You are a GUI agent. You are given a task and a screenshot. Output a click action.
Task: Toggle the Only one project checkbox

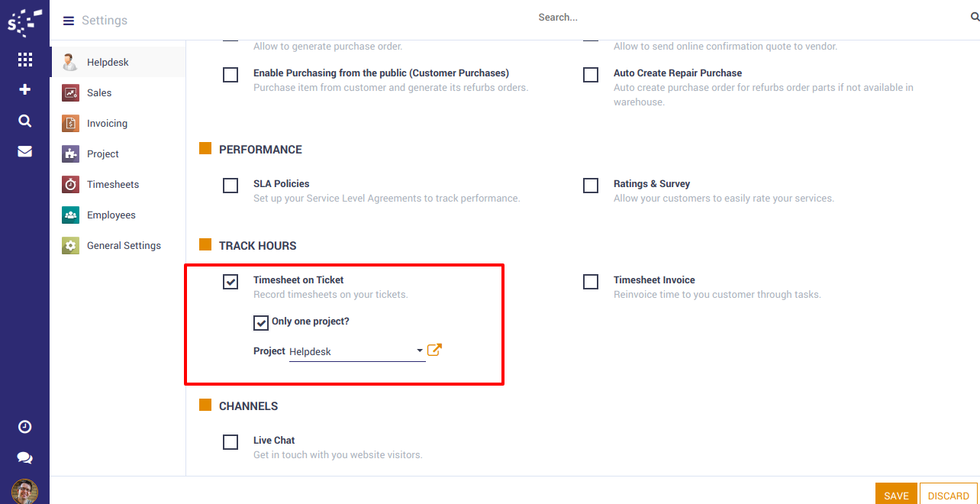pos(261,323)
